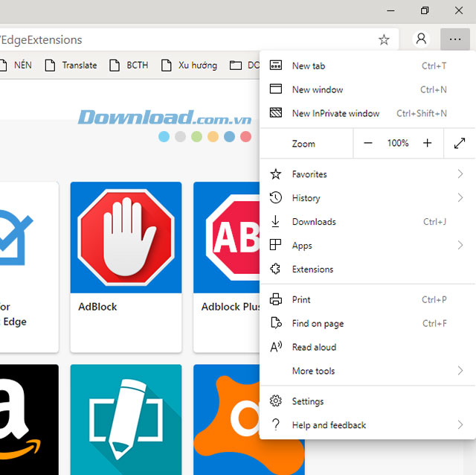Click the Favorites star icon in menu

pyautogui.click(x=276, y=174)
